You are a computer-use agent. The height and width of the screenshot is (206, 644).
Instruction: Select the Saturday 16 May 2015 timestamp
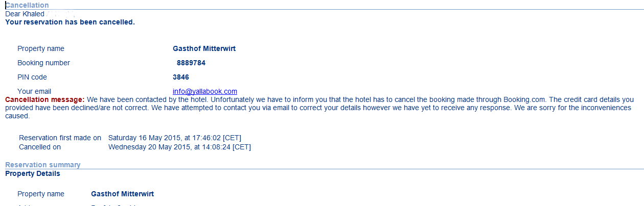click(x=175, y=138)
